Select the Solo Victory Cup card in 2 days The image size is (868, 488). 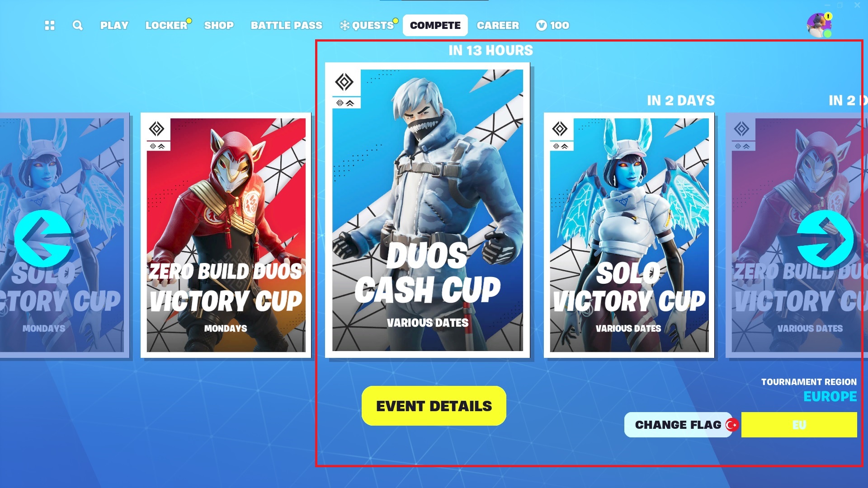click(x=629, y=235)
